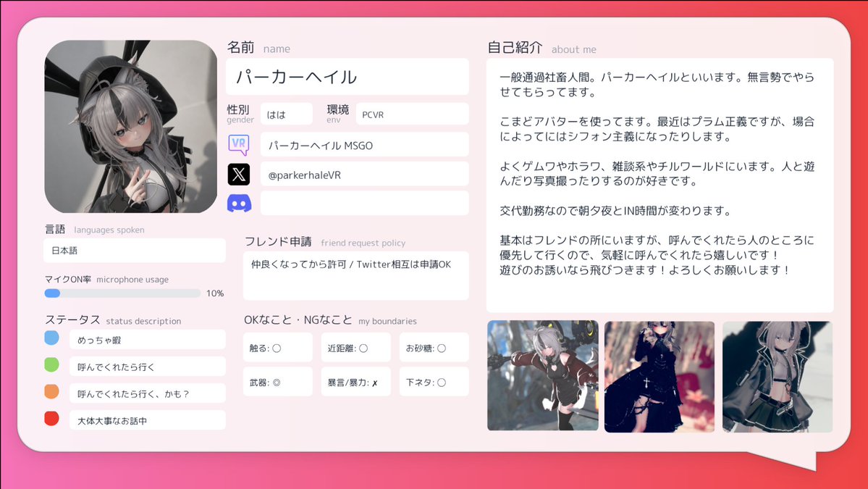Image resolution: width=868 pixels, height=489 pixels.
Task: Click the OKなこと・NGなこと heading
Action: (x=298, y=319)
